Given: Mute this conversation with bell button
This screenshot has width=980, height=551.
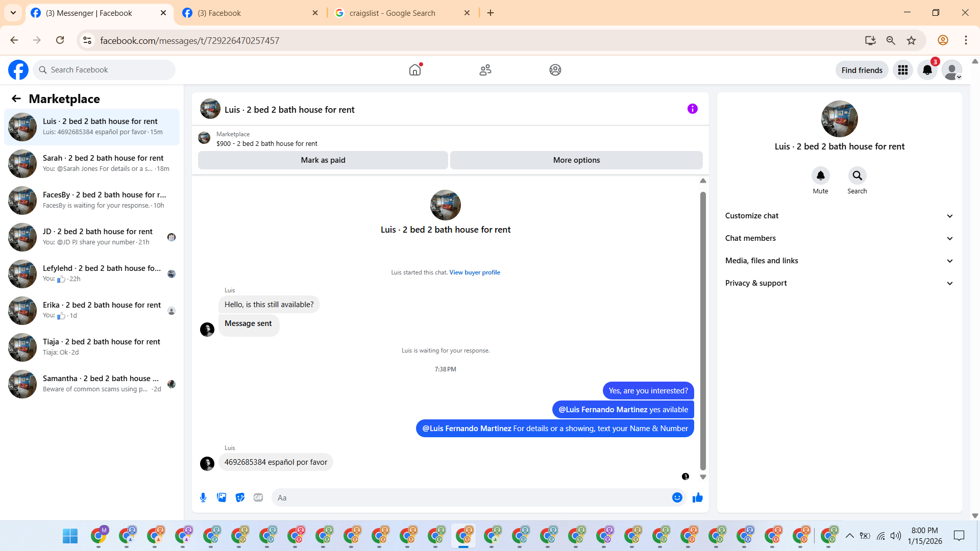Looking at the screenshot, I should click(820, 176).
